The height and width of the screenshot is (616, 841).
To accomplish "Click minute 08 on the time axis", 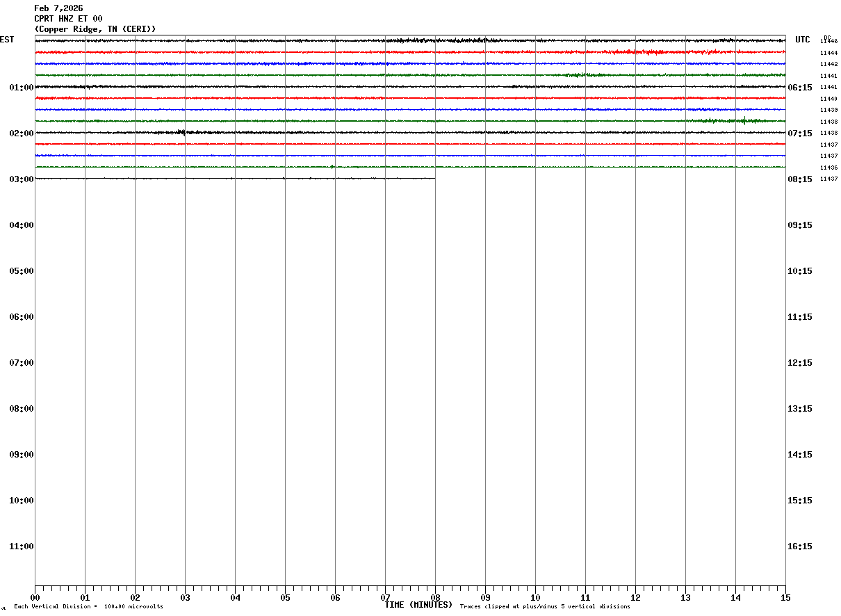I will [x=435, y=598].
